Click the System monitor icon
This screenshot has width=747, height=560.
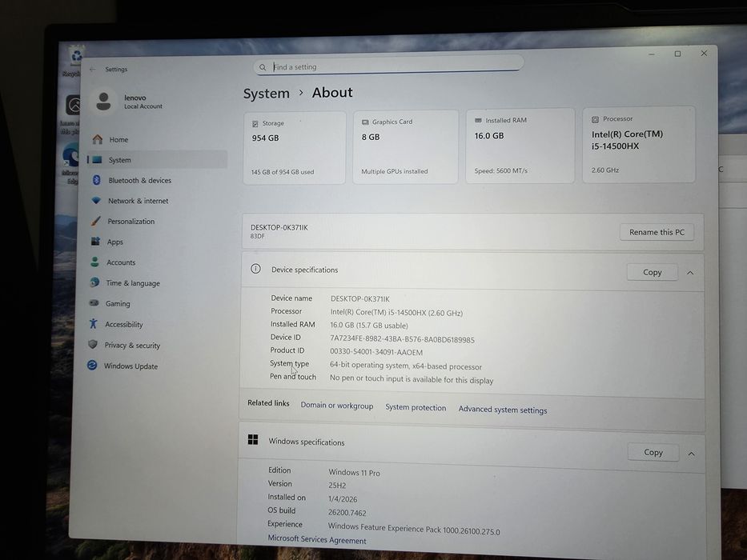click(97, 159)
